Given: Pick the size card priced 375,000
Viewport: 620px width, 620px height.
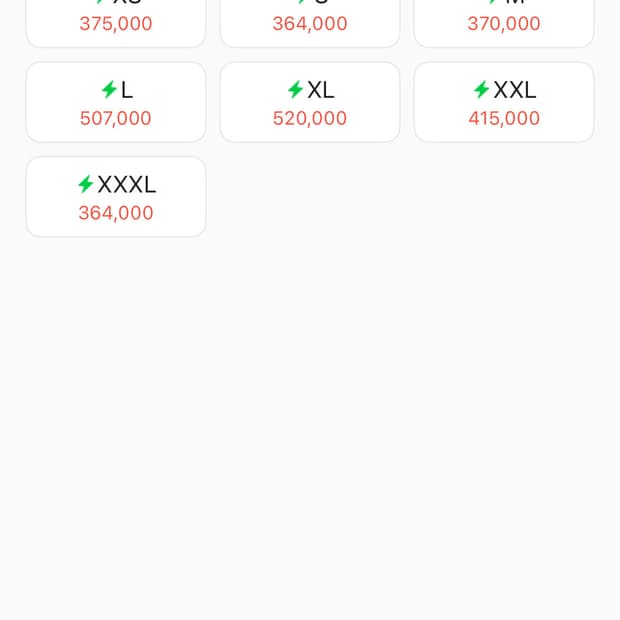Looking at the screenshot, I should click(116, 23).
